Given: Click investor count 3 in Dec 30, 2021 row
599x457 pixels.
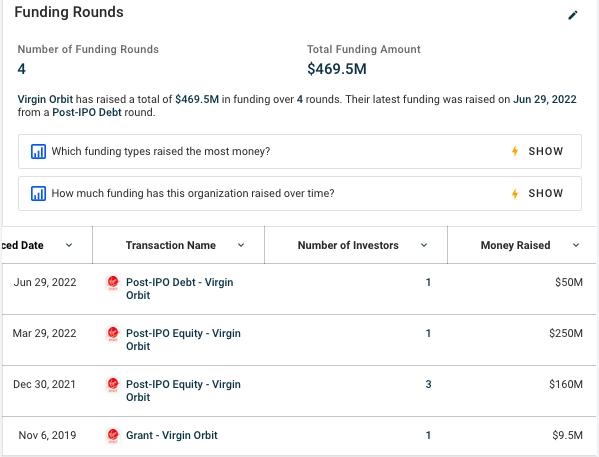Looking at the screenshot, I should [x=428, y=384].
